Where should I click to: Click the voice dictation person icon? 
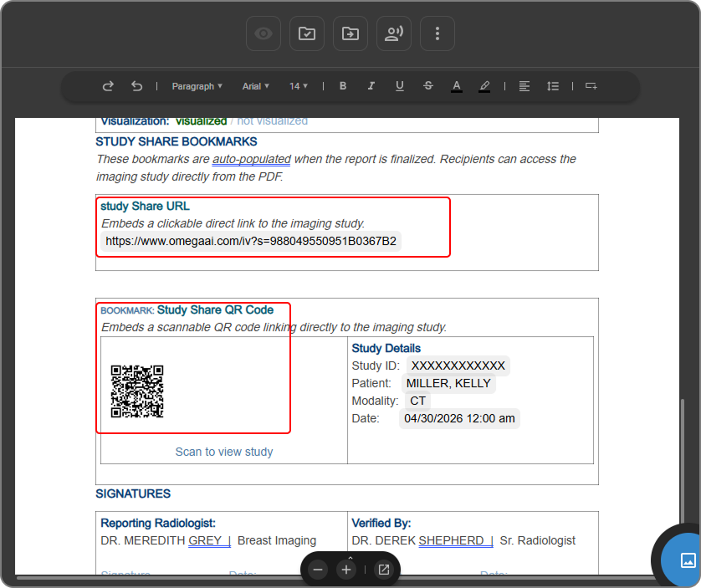[393, 33]
